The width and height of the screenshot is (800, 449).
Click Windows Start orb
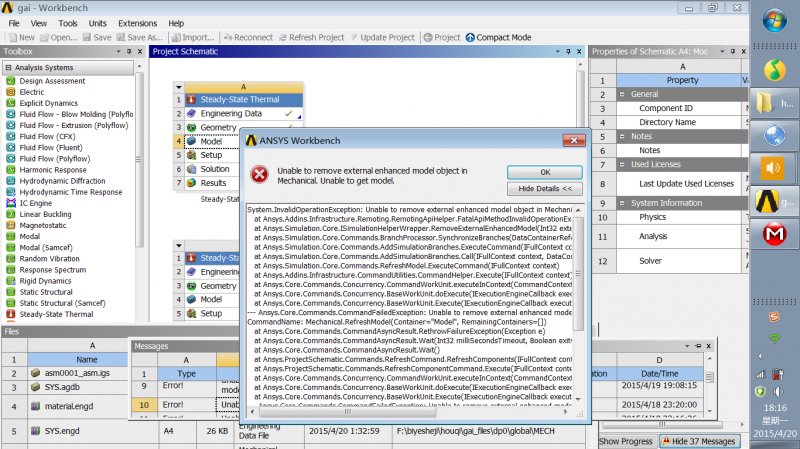(x=774, y=21)
